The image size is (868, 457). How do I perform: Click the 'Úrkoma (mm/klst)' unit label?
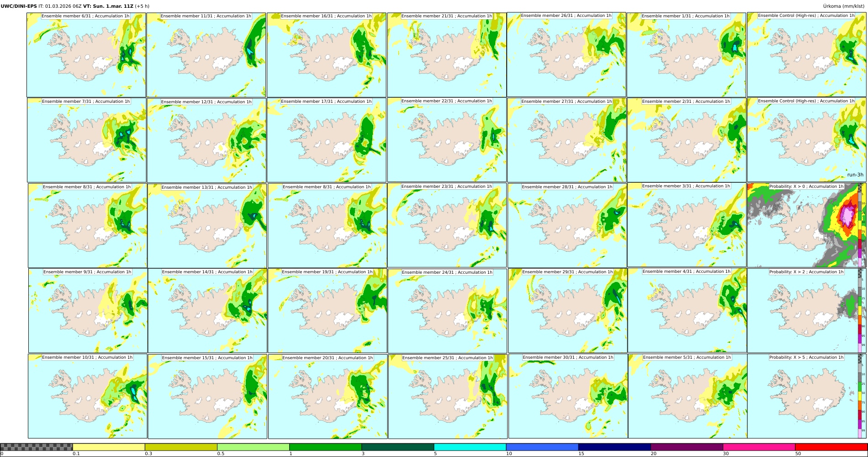tap(844, 6)
